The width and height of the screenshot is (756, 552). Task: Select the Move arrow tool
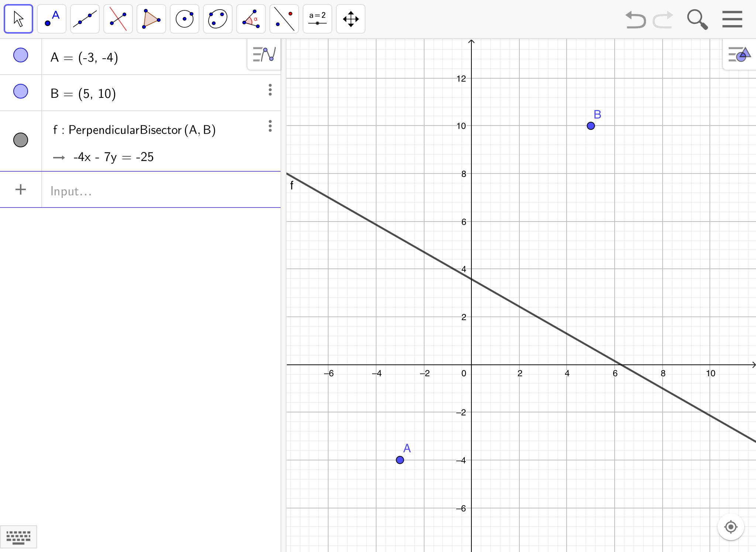tap(18, 19)
